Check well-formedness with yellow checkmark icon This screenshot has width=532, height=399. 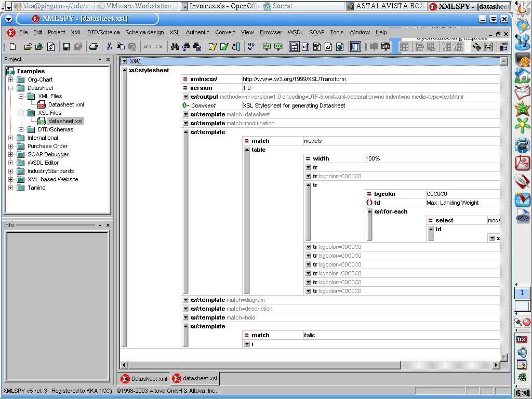click(x=212, y=47)
